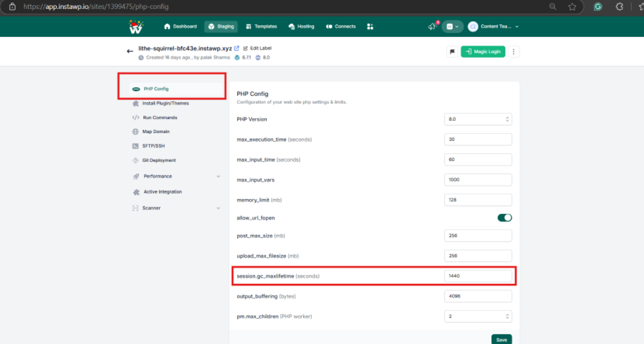
Task: Click the Grammarly extension icon
Action: [597, 6]
